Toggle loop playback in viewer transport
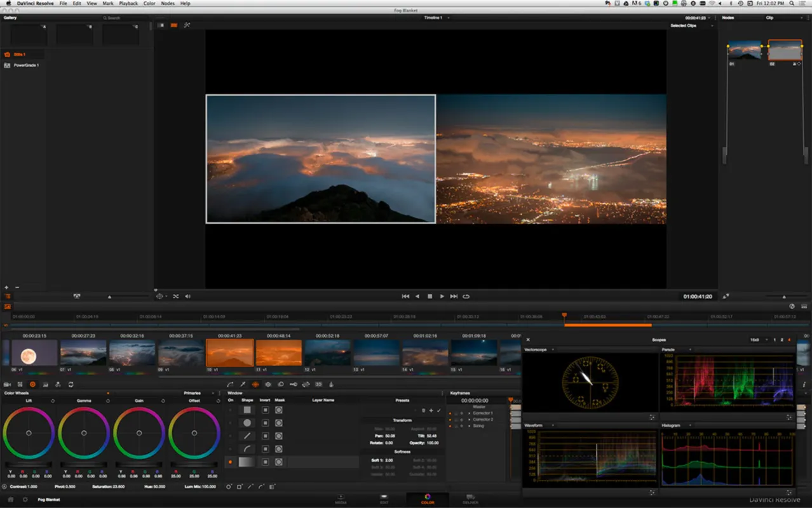Image resolution: width=812 pixels, height=508 pixels. click(466, 297)
